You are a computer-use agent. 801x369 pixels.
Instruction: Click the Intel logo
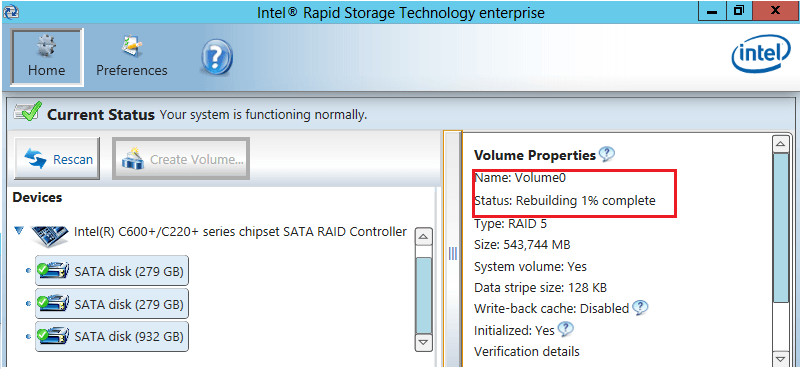(x=761, y=54)
